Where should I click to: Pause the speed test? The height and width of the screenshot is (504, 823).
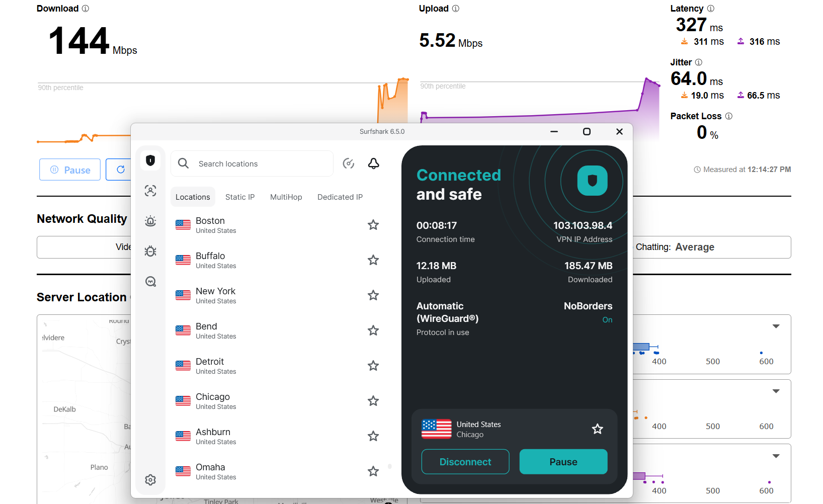70,170
